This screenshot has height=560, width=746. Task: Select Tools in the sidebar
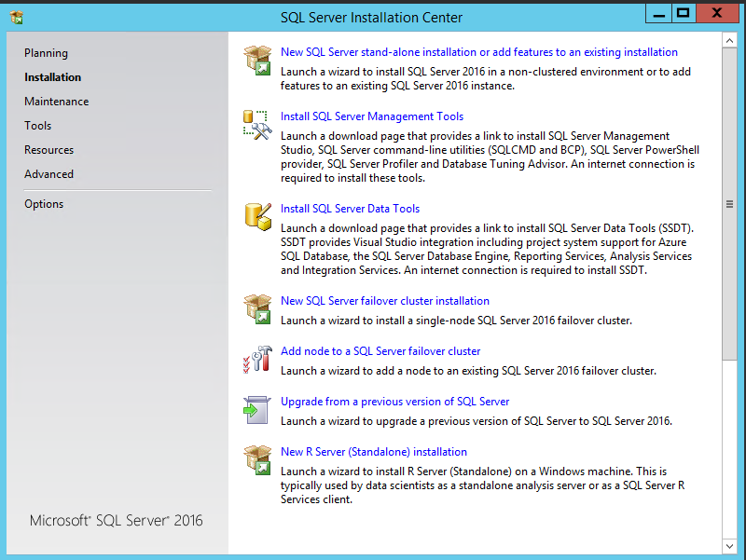pyautogui.click(x=37, y=125)
